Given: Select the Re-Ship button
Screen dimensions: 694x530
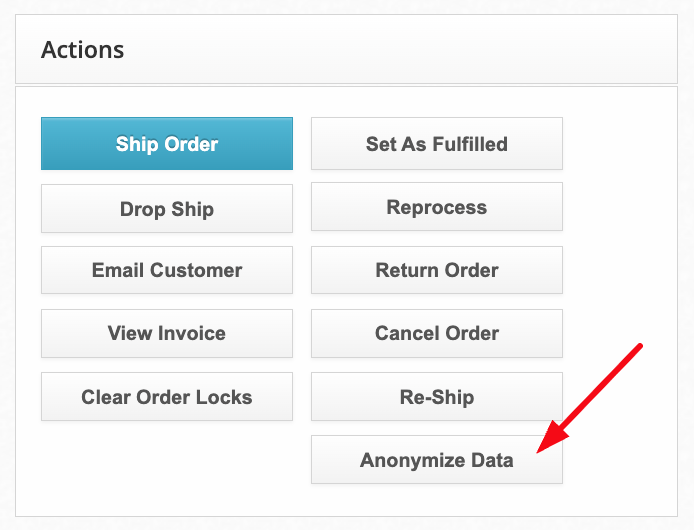Looking at the screenshot, I should coord(437,397).
